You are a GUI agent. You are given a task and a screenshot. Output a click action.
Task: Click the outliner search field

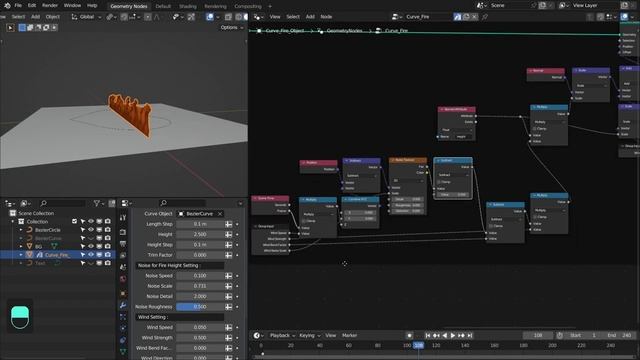coord(62,203)
